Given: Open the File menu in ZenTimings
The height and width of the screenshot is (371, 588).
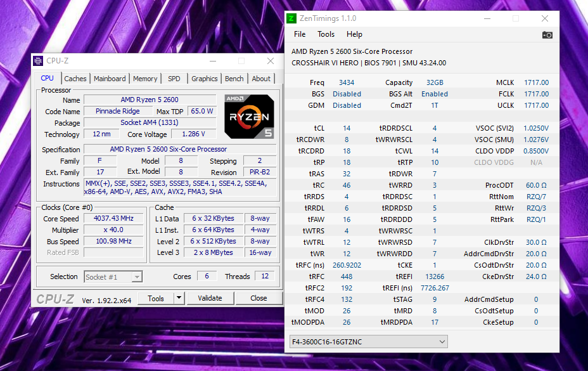Looking at the screenshot, I should click(x=300, y=34).
